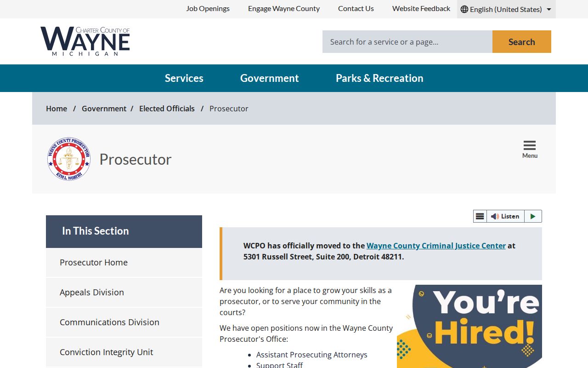Open Conviction Integrity Unit section

click(124, 352)
